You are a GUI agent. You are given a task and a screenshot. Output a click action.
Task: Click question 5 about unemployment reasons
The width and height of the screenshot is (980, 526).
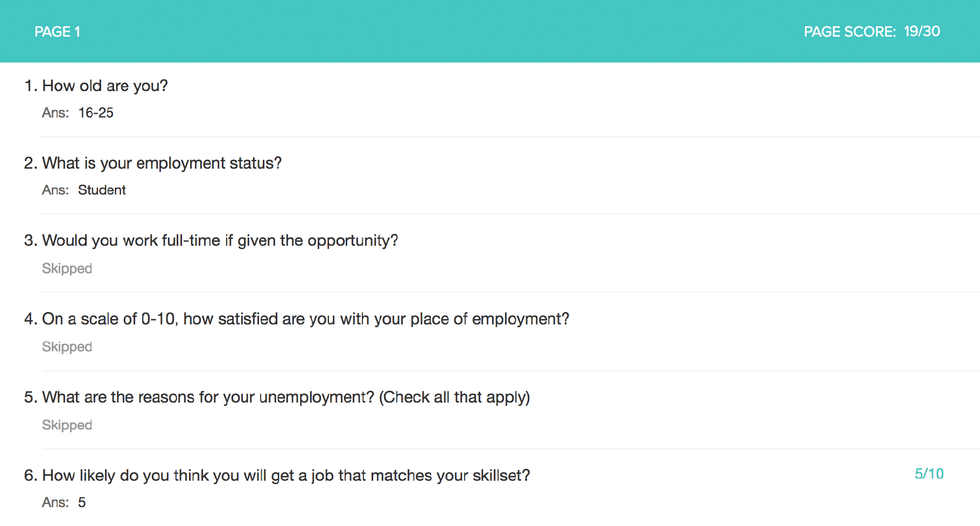pos(286,397)
